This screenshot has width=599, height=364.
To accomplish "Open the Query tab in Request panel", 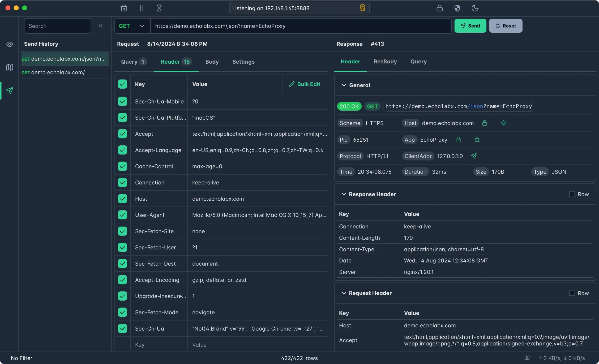I will [x=134, y=62].
